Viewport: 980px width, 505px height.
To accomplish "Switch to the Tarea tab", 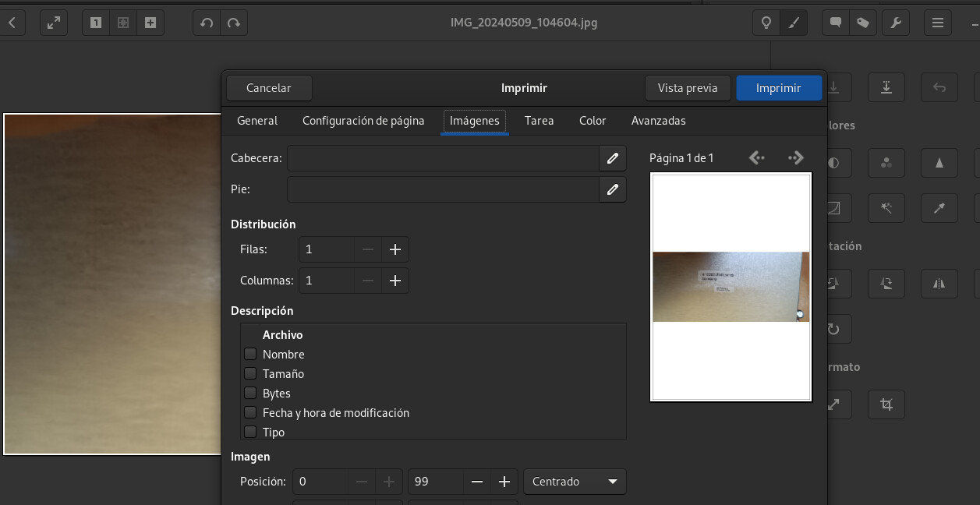I will point(539,121).
